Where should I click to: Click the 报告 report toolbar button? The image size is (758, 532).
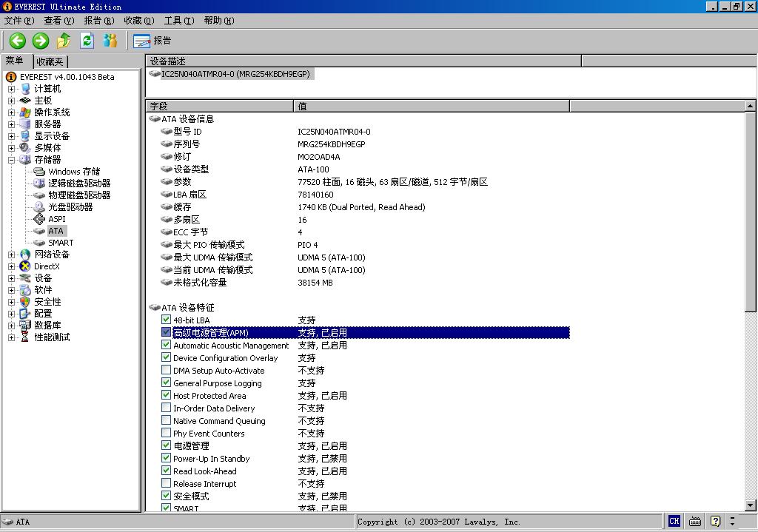[x=152, y=41]
